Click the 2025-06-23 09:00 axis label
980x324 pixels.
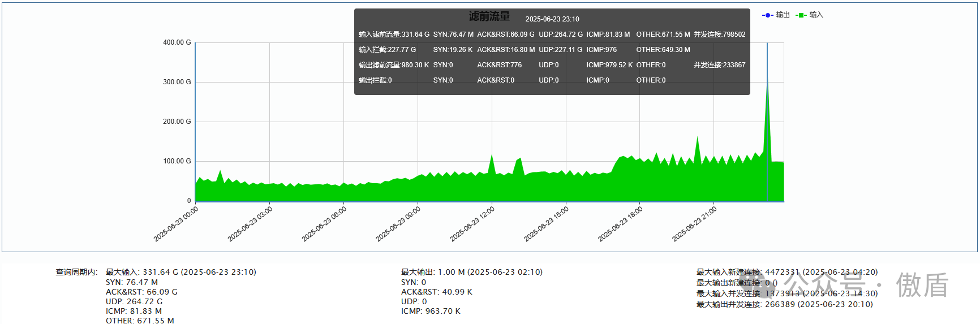click(398, 224)
